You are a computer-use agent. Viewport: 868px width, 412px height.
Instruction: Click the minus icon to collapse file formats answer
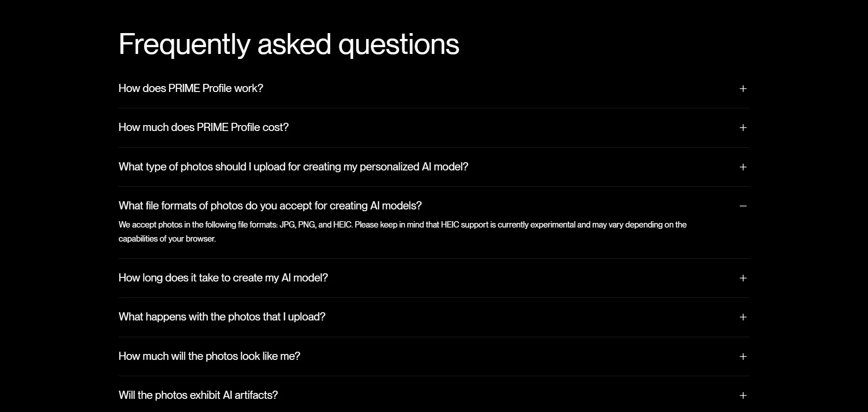point(743,206)
